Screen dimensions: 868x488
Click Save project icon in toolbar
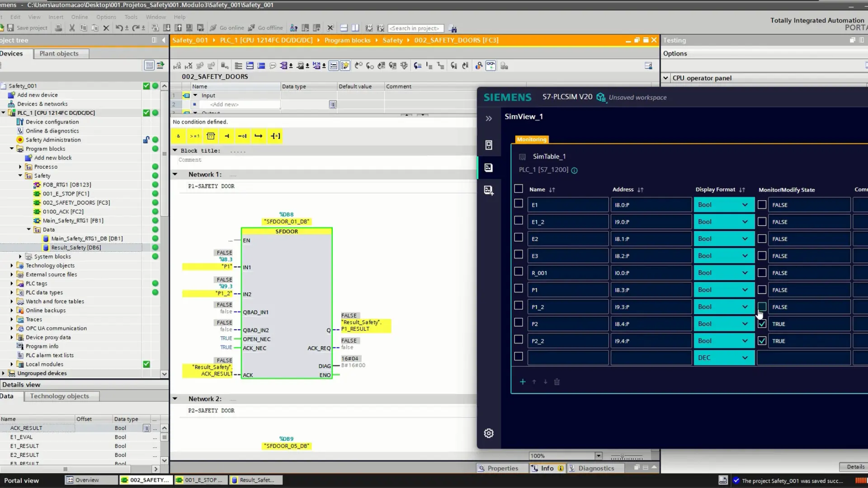click(10, 28)
